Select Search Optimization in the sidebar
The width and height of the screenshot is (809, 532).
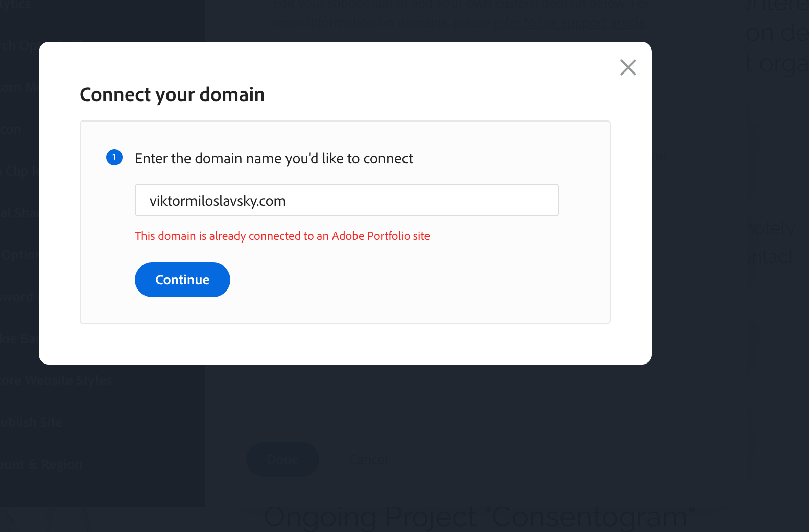(x=18, y=45)
